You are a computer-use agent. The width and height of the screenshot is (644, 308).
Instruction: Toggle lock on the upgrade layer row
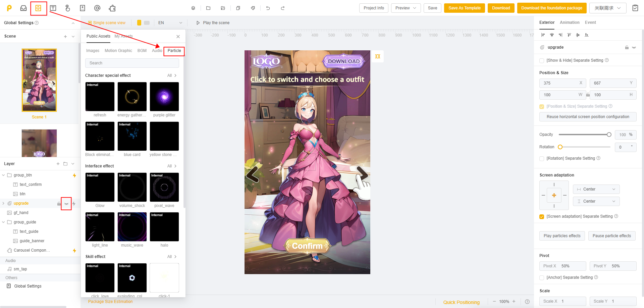tap(59, 204)
